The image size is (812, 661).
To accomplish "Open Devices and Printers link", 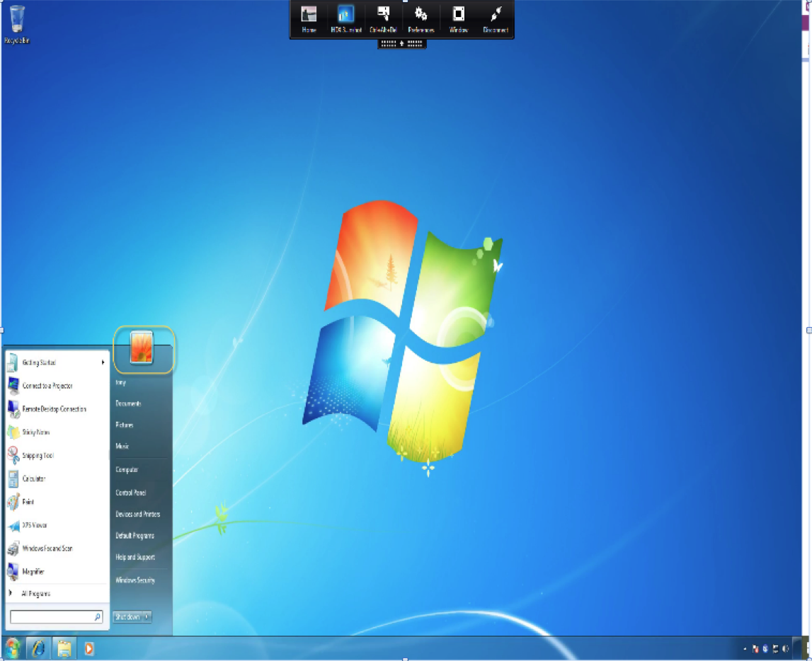I will click(x=137, y=515).
